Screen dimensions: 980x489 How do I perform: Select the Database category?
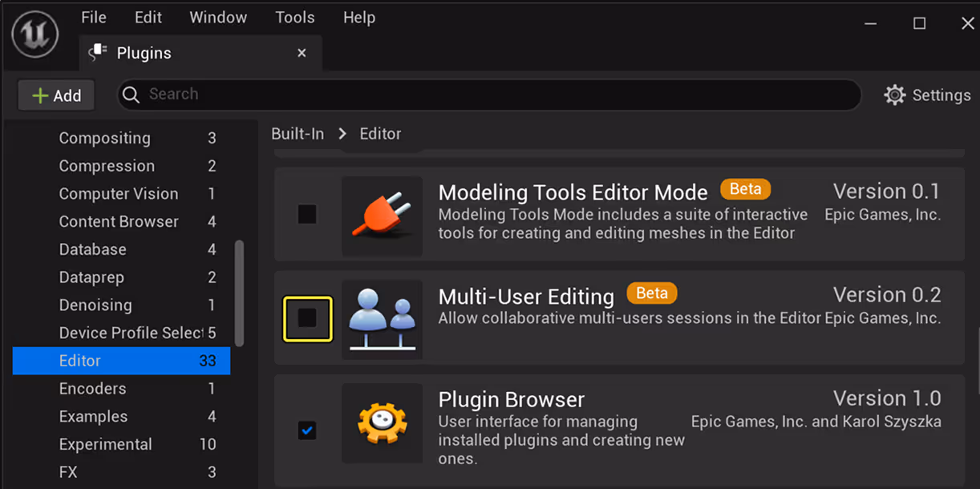121,249
